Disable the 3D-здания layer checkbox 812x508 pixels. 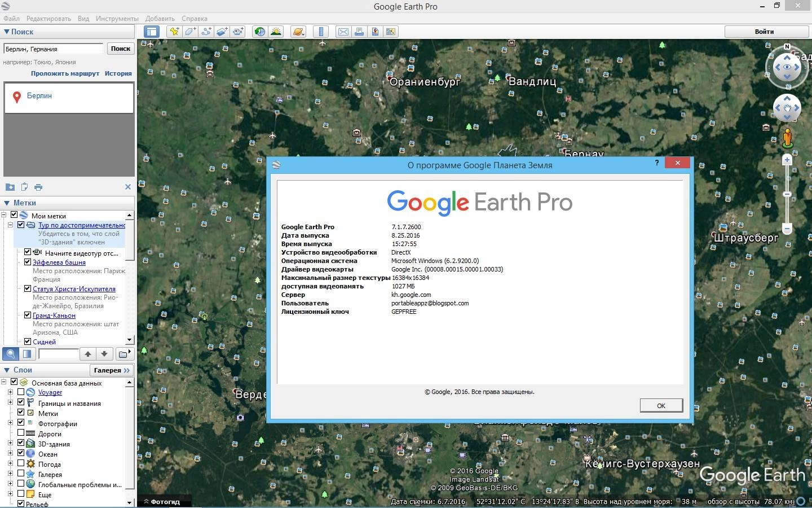pos(21,443)
